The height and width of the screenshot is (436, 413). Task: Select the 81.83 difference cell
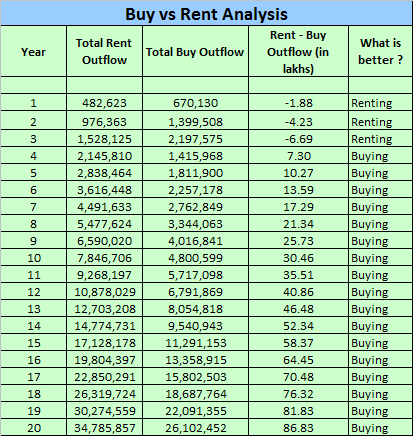point(298,411)
